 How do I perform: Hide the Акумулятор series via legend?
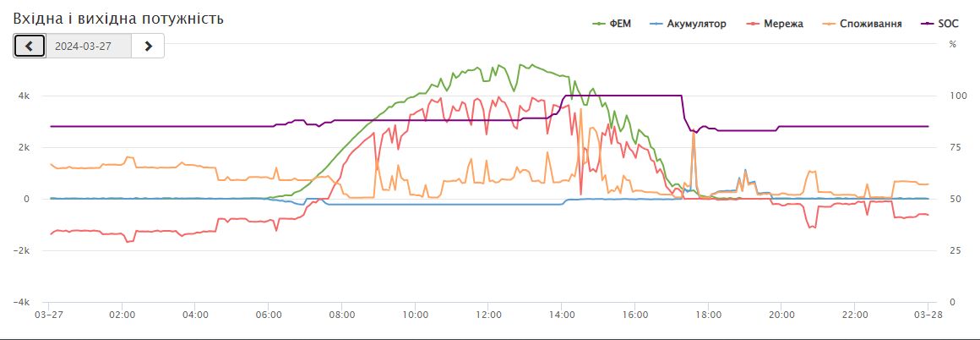(x=689, y=24)
